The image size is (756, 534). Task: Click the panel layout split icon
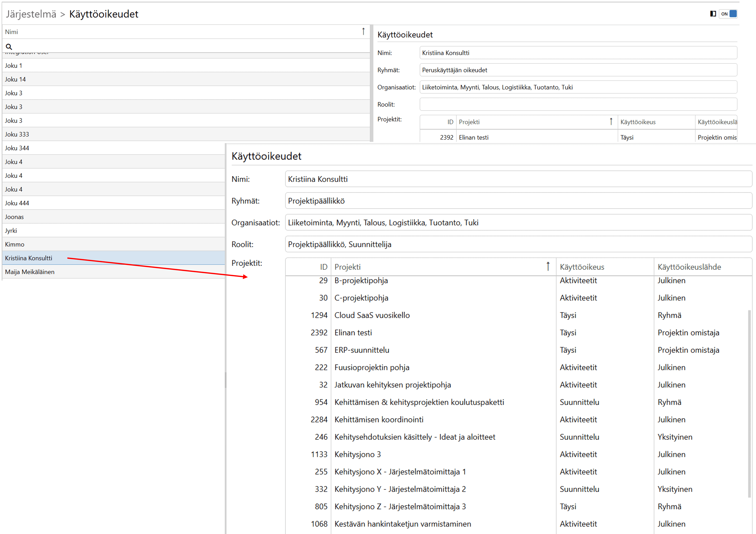click(x=713, y=14)
